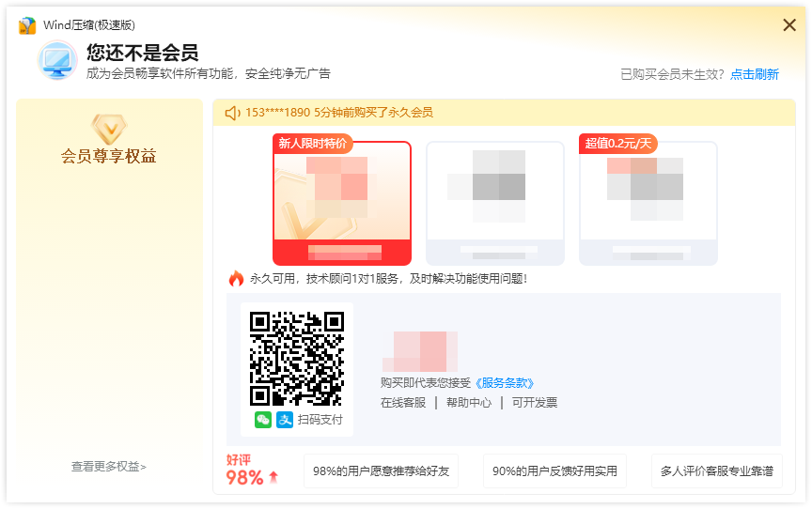Click the WeChat Pay icon

tap(263, 420)
